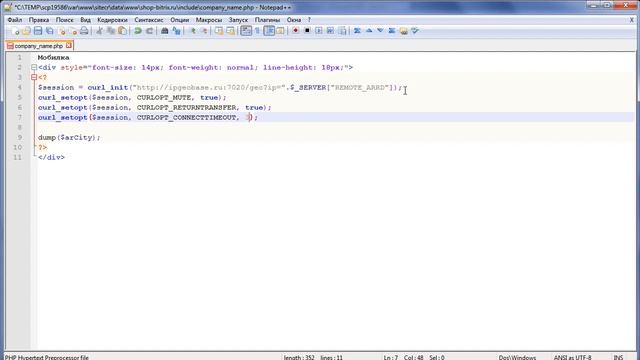Open the Вид menu

point(85,20)
